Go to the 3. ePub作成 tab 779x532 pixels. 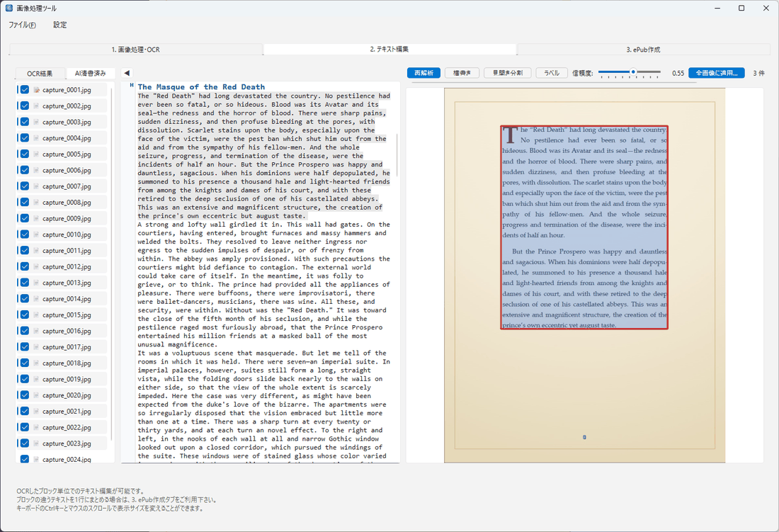pyautogui.click(x=643, y=49)
